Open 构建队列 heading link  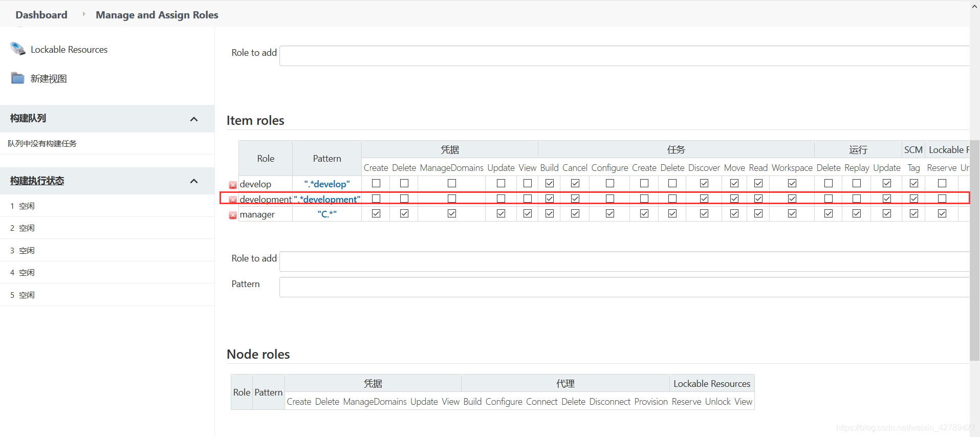tap(28, 118)
